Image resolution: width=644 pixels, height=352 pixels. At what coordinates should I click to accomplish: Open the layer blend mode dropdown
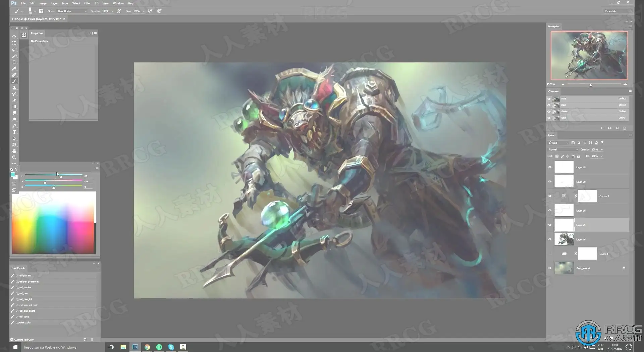[x=563, y=149]
